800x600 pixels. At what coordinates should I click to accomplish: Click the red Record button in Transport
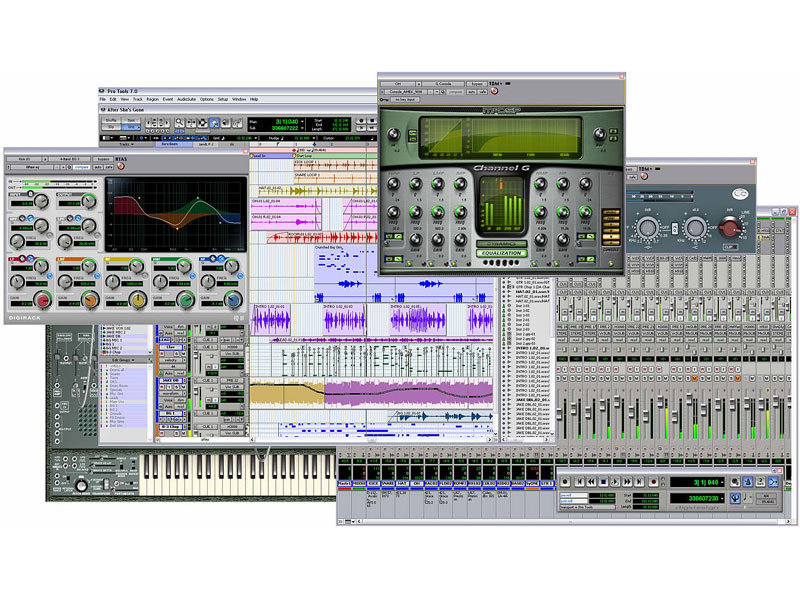point(654,482)
